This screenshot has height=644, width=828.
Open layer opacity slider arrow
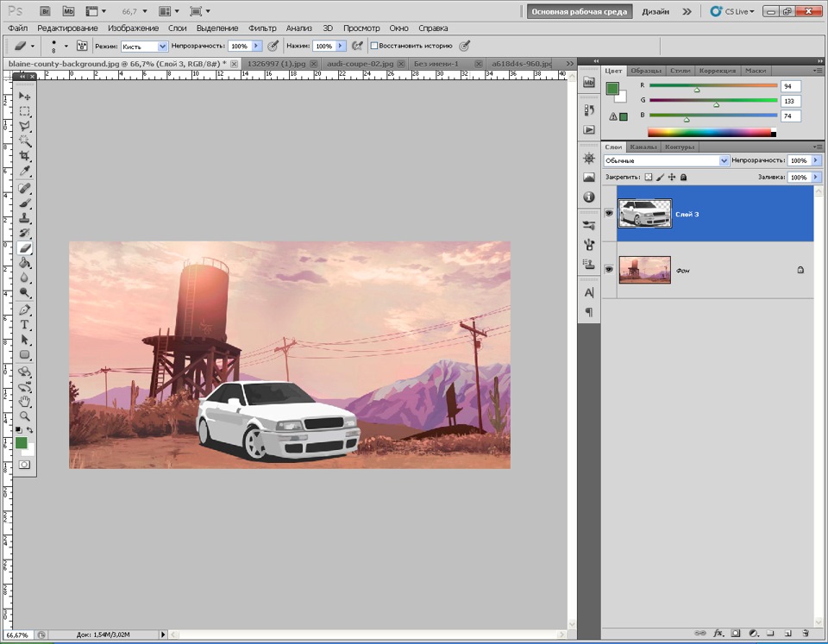click(817, 160)
